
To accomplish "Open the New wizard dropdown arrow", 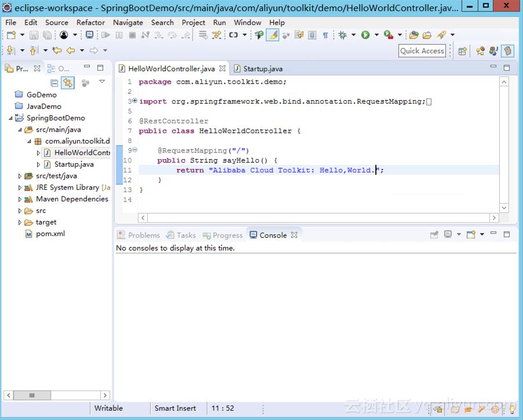I will click(x=23, y=35).
